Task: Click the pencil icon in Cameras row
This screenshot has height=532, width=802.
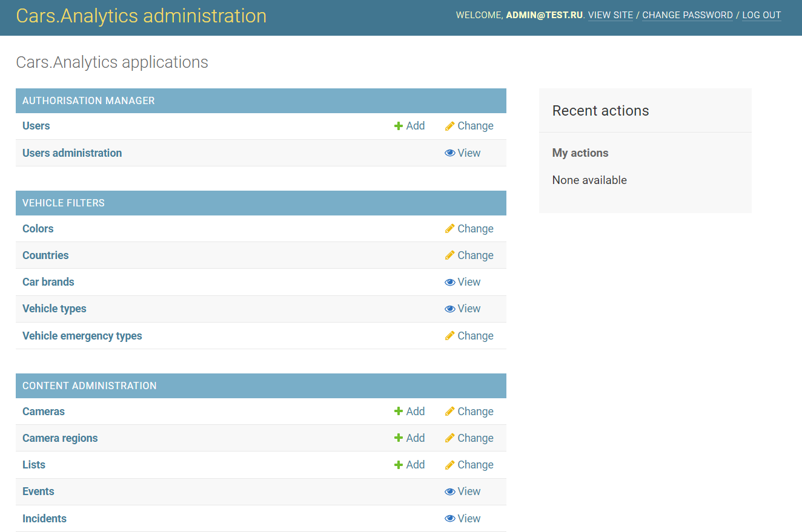Action: coord(449,412)
